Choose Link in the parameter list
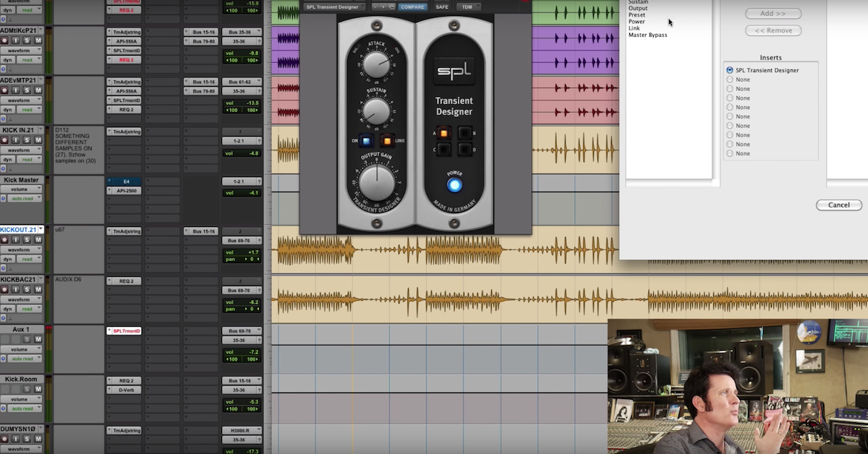Screen dimensions: 868x454 pyautogui.click(x=634, y=28)
